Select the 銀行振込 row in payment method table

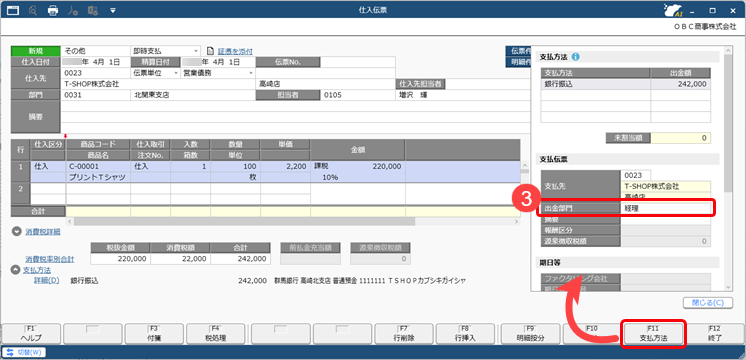[x=625, y=84]
